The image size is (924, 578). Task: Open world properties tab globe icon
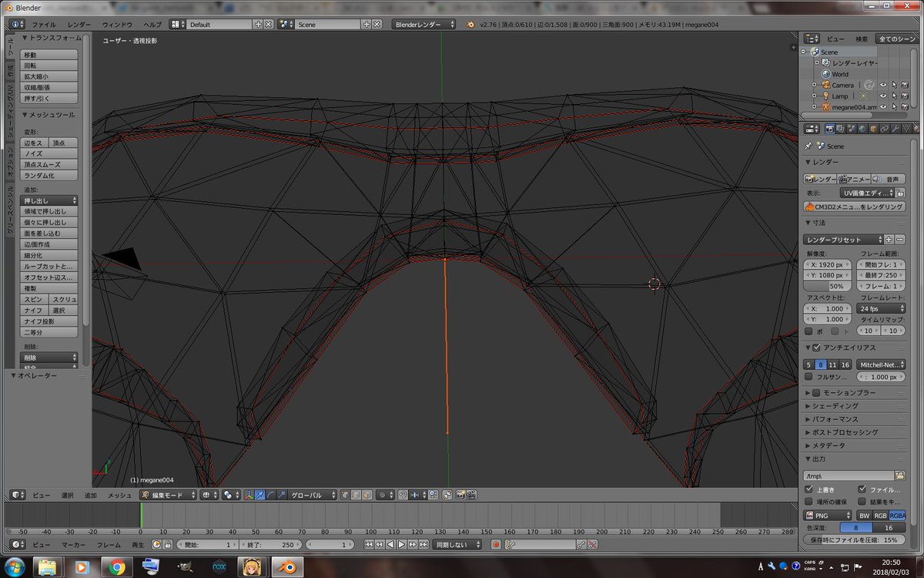pyautogui.click(x=862, y=129)
